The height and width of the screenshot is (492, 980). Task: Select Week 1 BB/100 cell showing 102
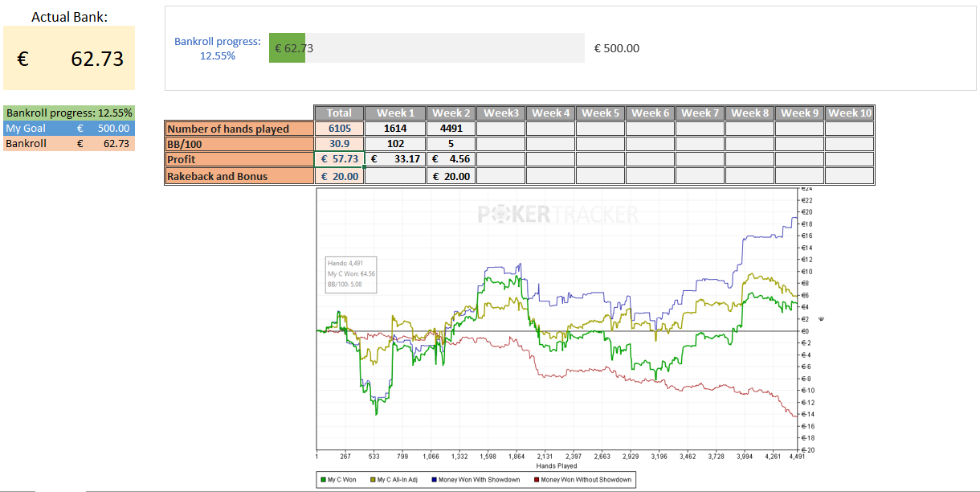coord(395,144)
